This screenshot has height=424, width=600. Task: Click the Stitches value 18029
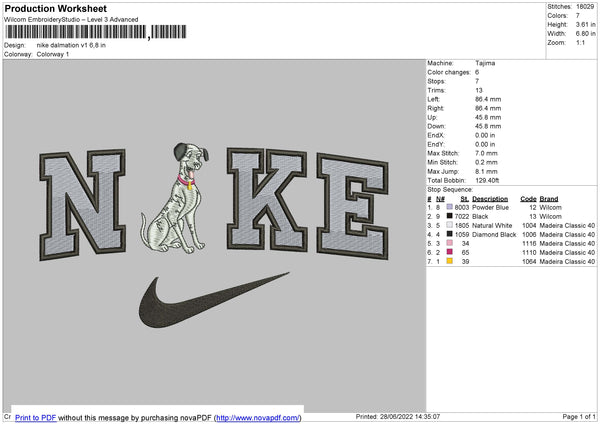click(x=585, y=7)
